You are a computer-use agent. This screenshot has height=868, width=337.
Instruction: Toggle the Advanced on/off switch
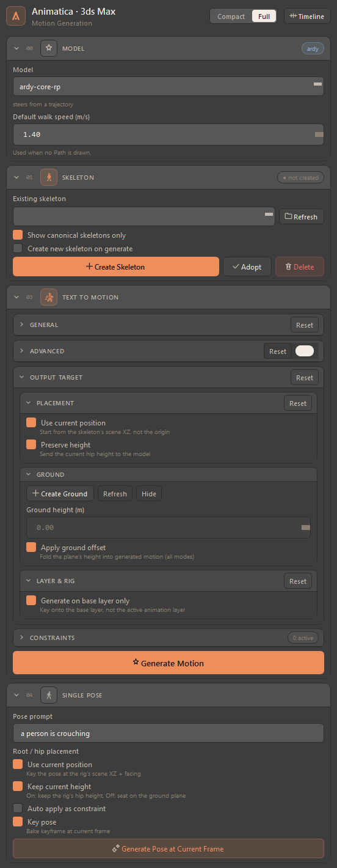304,351
